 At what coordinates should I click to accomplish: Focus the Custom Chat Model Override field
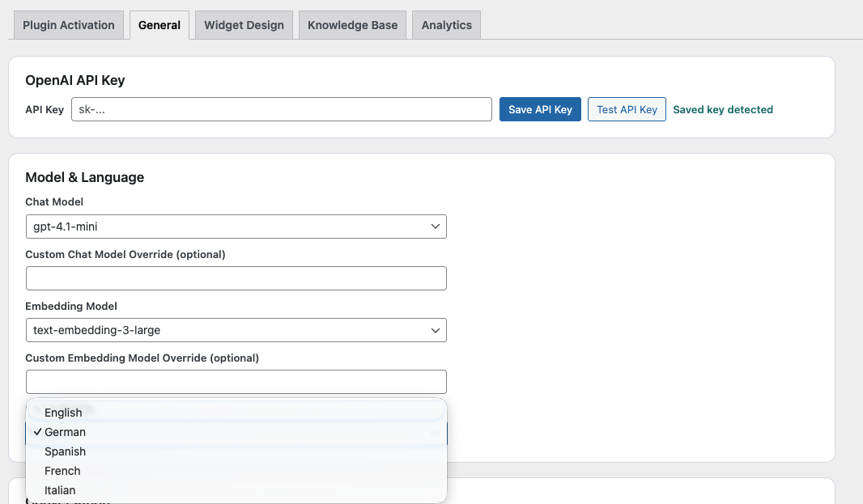(236, 278)
